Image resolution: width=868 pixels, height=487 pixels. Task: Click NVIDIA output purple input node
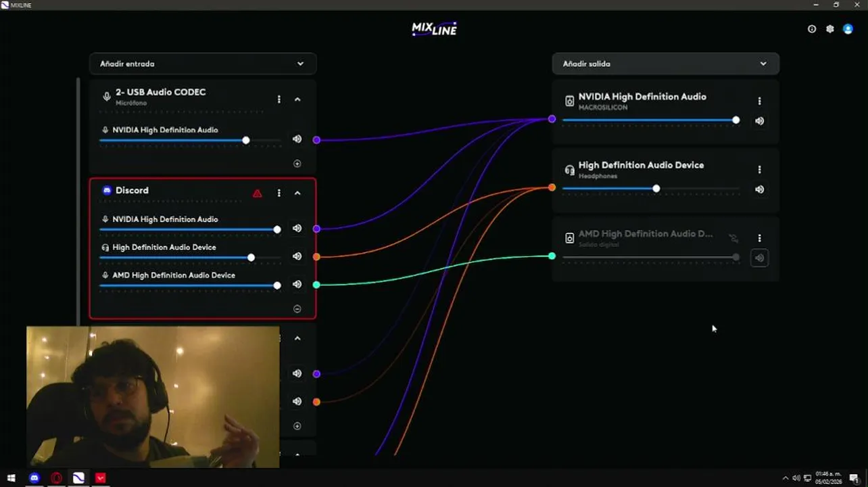(552, 119)
